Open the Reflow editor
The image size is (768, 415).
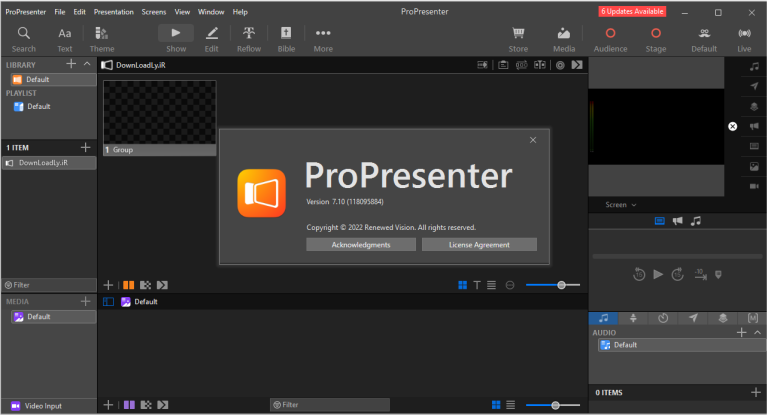[x=249, y=40]
